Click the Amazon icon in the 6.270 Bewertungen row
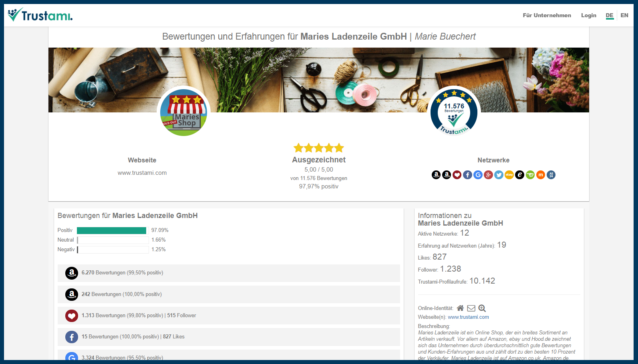The image size is (638, 364). 72,273
